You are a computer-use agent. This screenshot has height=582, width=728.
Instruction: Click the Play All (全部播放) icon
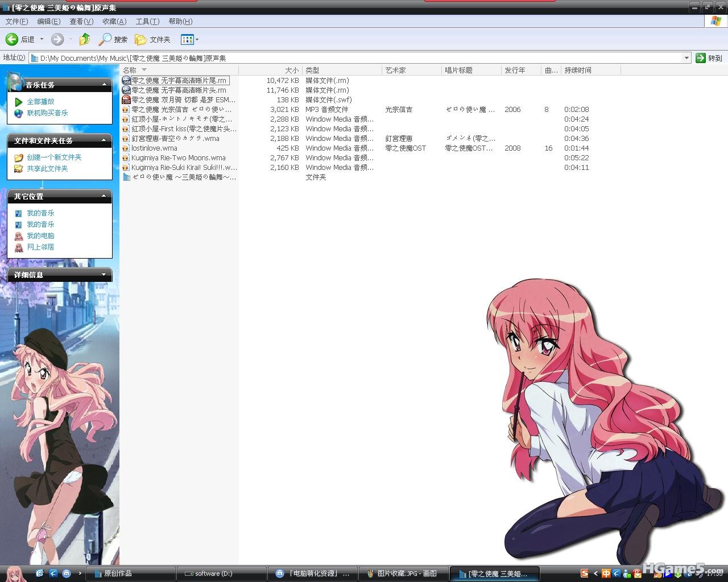(18, 102)
